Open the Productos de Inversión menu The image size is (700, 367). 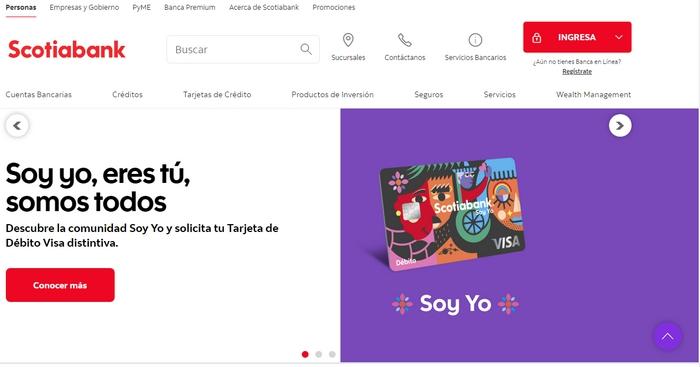(x=333, y=95)
